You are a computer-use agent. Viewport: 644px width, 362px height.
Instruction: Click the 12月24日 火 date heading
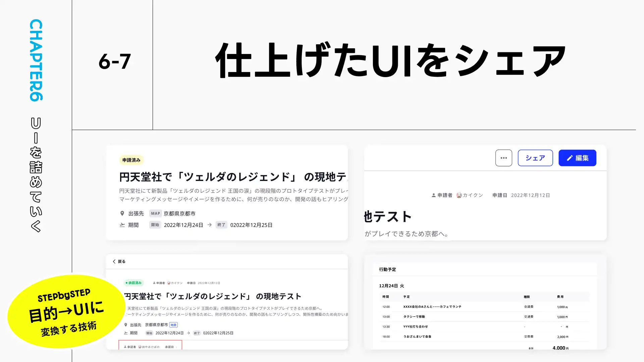pyautogui.click(x=391, y=286)
